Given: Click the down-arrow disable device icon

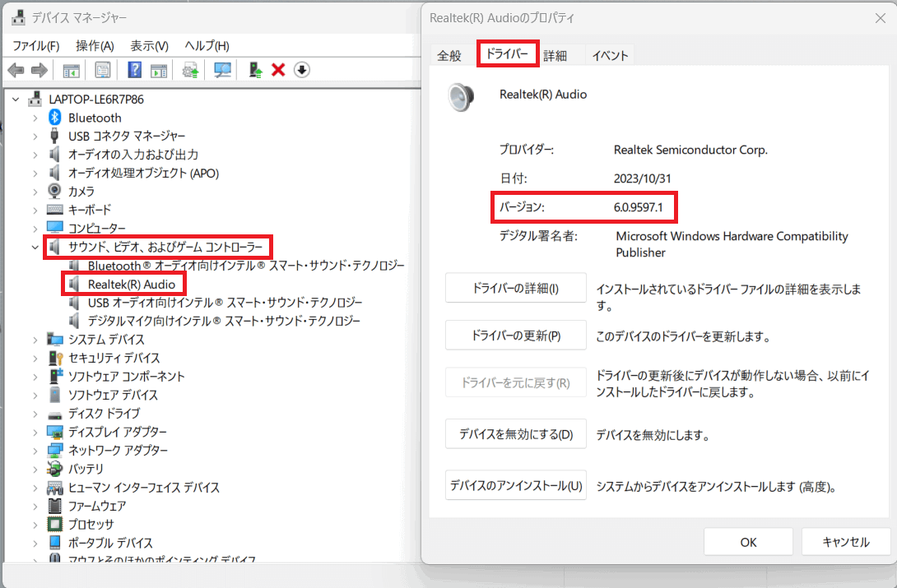Looking at the screenshot, I should (x=301, y=70).
